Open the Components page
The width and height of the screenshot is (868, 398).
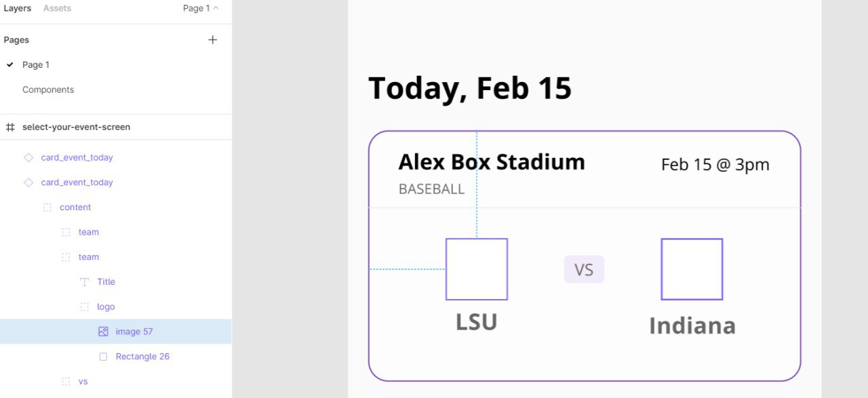pos(48,89)
